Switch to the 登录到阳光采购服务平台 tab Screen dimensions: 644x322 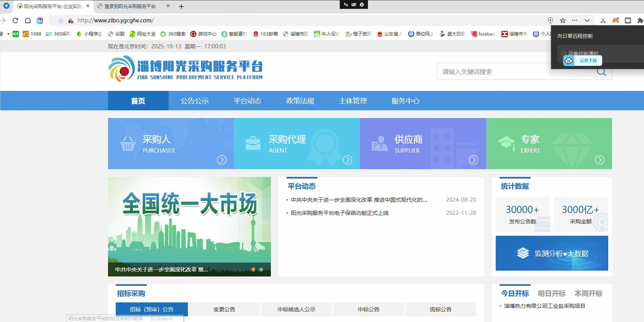tap(130, 6)
